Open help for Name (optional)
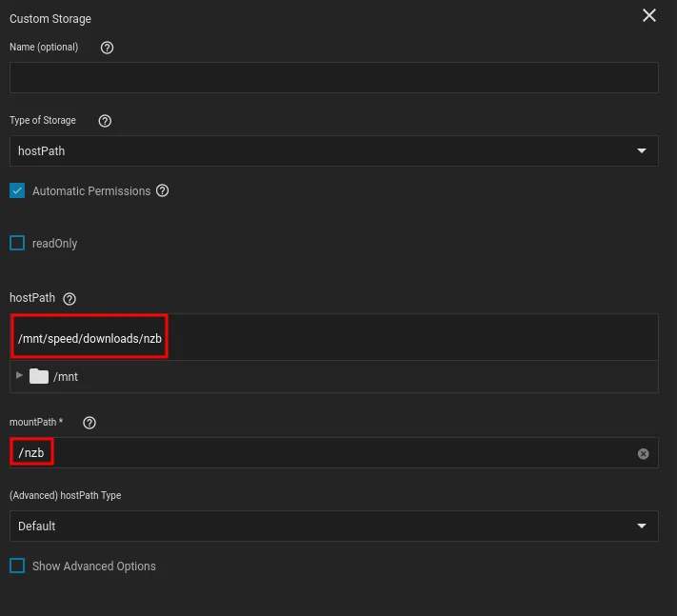Viewport: 677px width, 616px height. 107,48
